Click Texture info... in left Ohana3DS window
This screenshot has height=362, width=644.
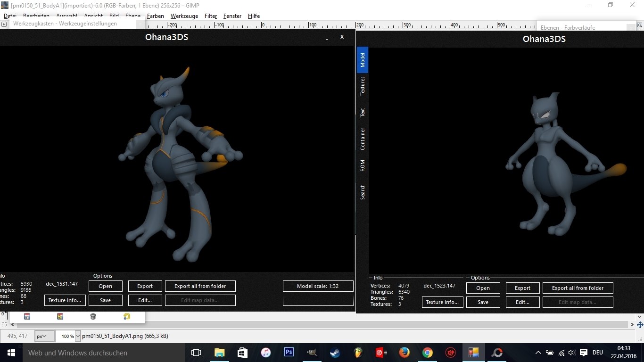(x=65, y=300)
